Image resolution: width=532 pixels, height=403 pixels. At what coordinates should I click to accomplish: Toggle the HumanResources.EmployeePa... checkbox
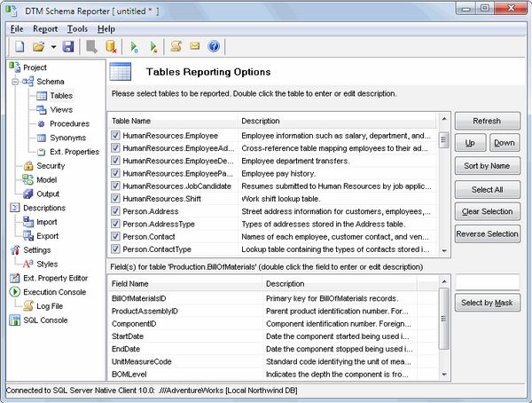[115, 173]
